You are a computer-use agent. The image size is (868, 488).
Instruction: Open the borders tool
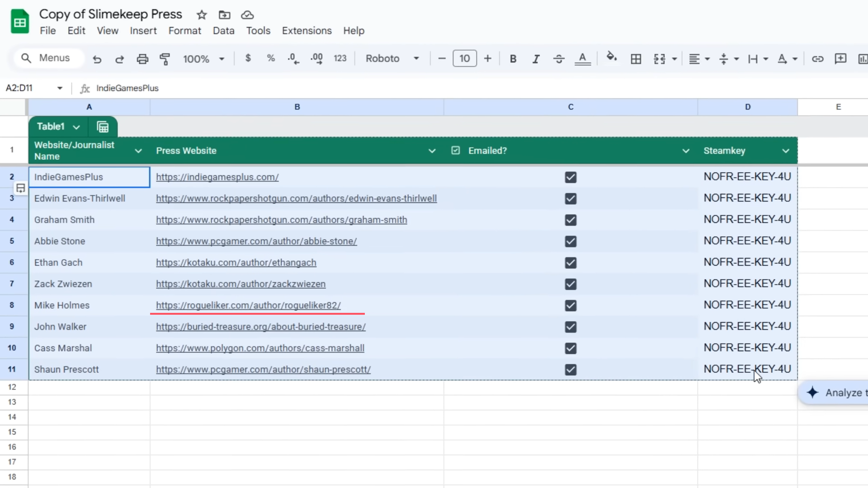click(x=636, y=59)
